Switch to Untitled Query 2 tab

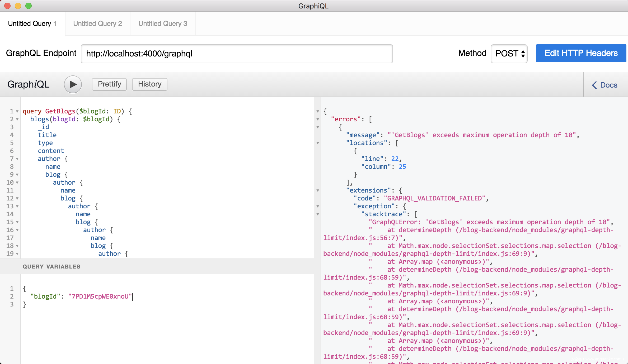pos(97,23)
